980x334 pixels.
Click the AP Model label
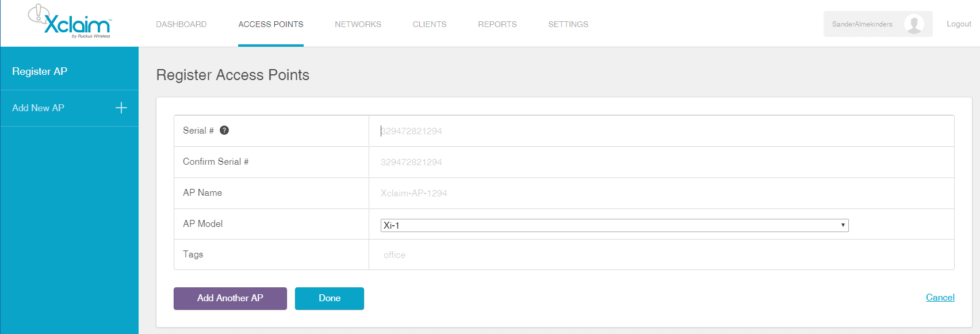click(202, 223)
